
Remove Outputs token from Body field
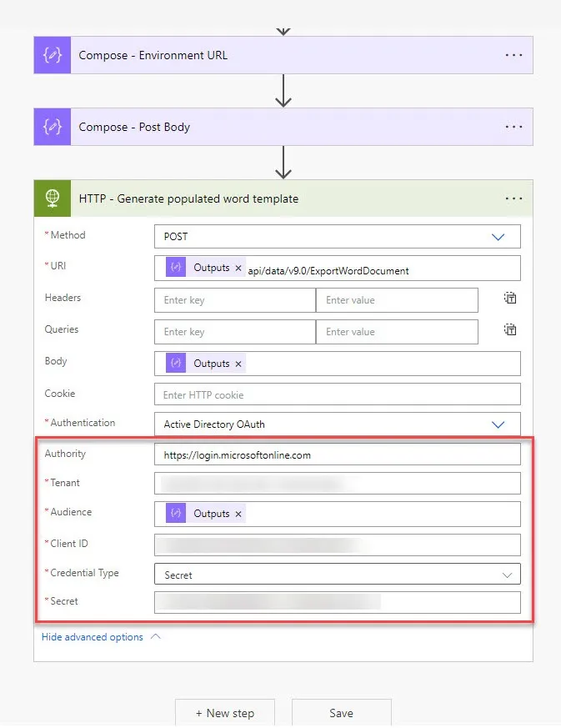[x=238, y=364]
